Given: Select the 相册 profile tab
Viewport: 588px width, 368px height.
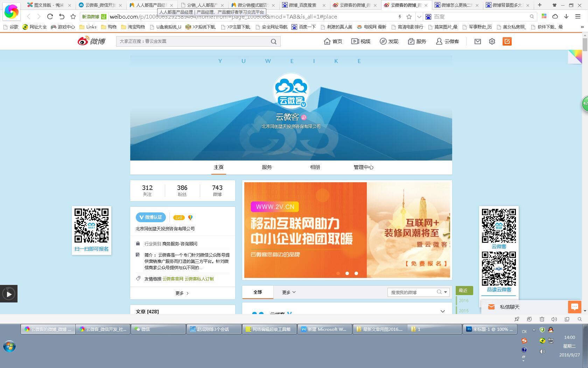Looking at the screenshot, I should (315, 167).
